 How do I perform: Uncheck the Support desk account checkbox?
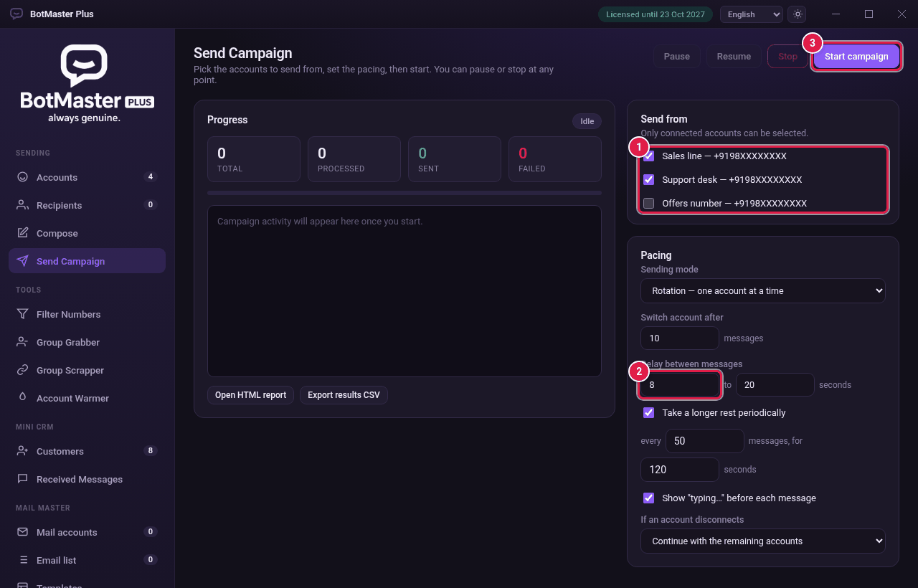tap(649, 179)
